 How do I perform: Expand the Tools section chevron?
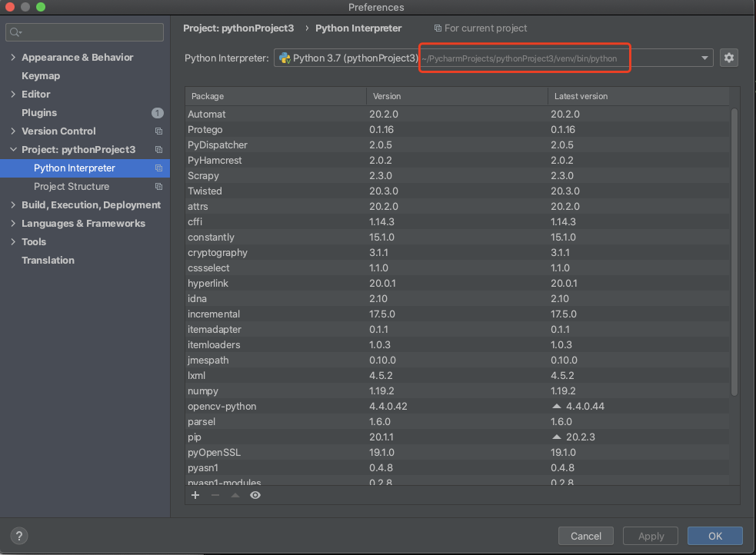coord(13,242)
